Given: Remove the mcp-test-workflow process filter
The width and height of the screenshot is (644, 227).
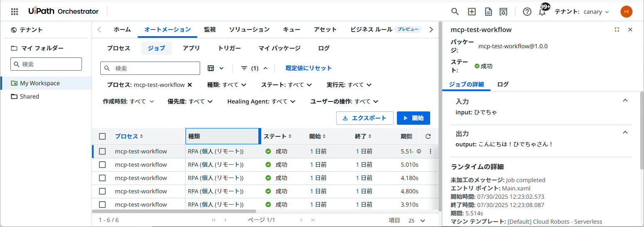Looking at the screenshot, I should click(x=190, y=85).
